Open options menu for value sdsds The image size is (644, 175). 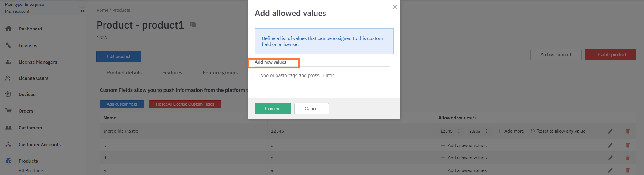pos(487,131)
